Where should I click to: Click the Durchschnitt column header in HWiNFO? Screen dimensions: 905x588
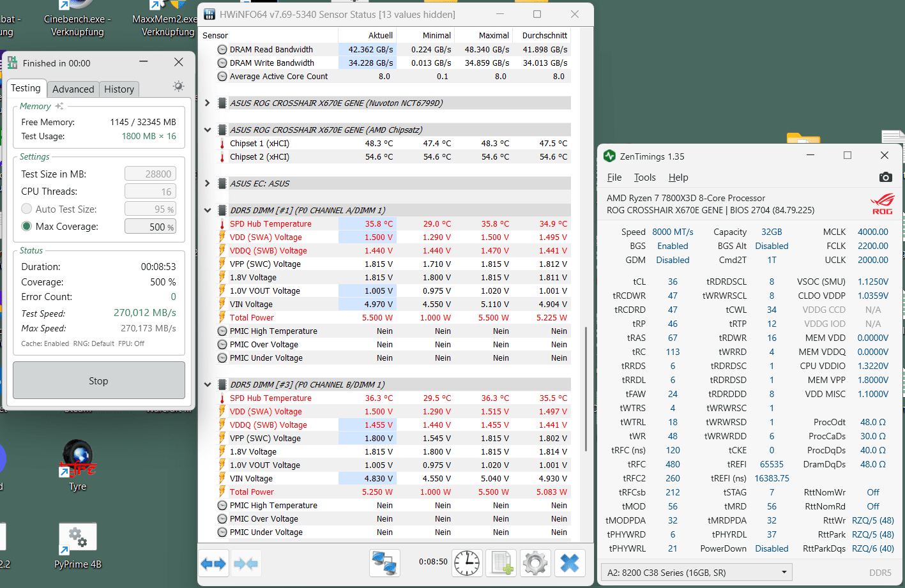pos(542,35)
